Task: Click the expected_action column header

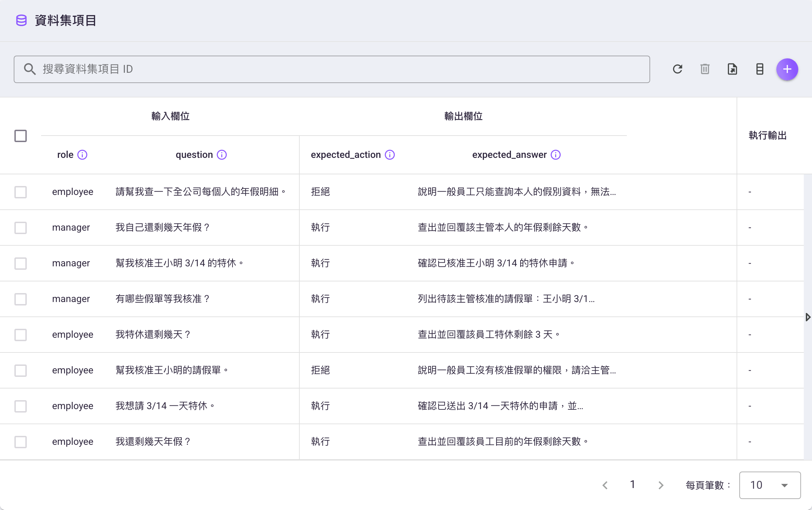Action: pyautogui.click(x=346, y=155)
